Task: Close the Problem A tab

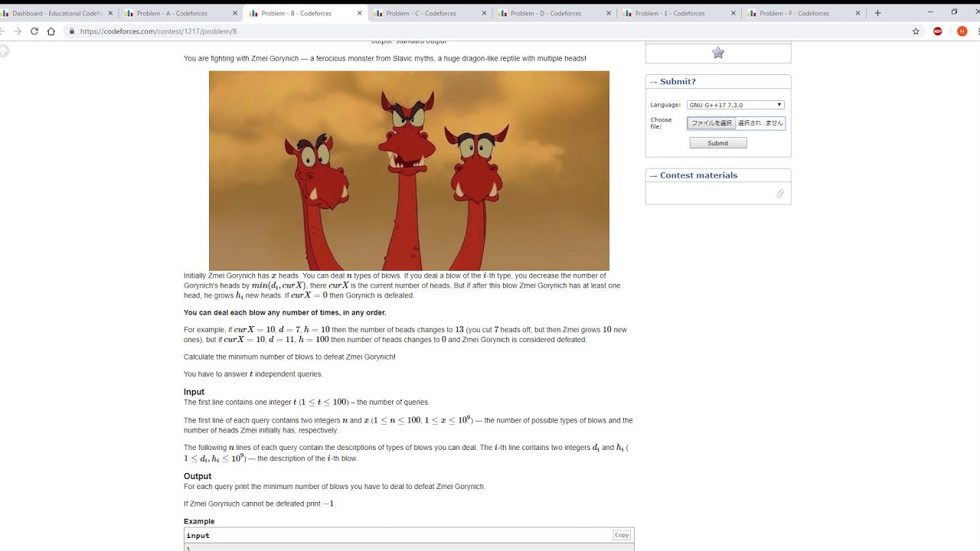Action: 235,13
